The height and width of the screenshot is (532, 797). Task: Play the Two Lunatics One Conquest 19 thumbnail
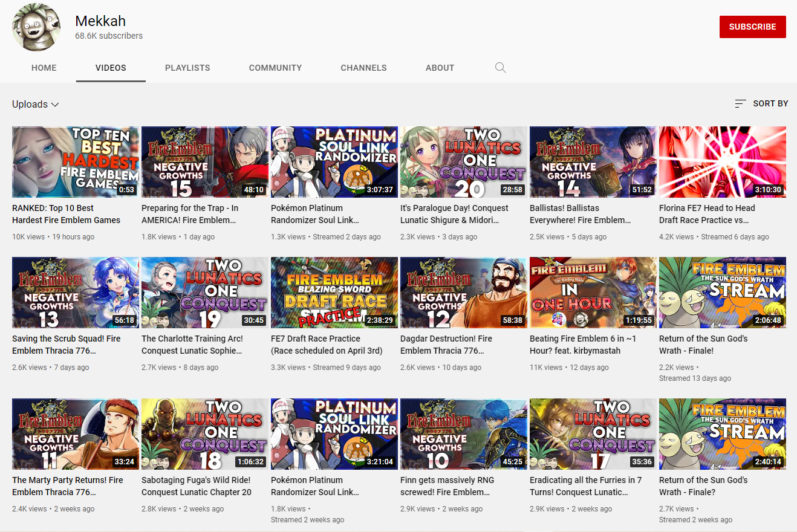pos(205,293)
